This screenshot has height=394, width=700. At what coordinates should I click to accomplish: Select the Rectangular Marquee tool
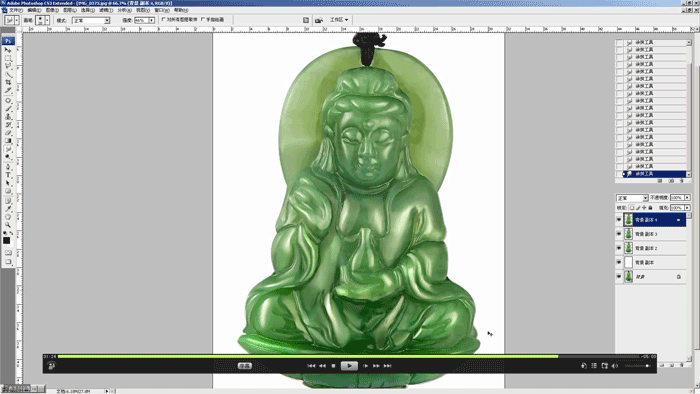(x=8, y=58)
